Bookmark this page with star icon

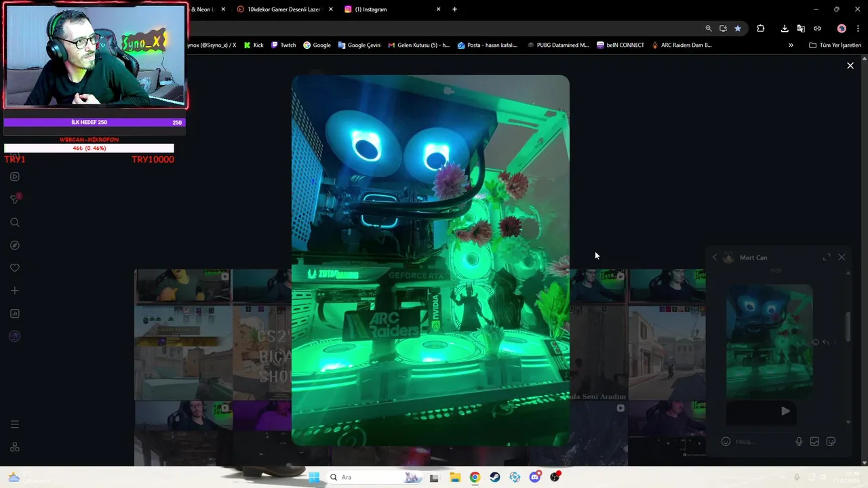[737, 28]
